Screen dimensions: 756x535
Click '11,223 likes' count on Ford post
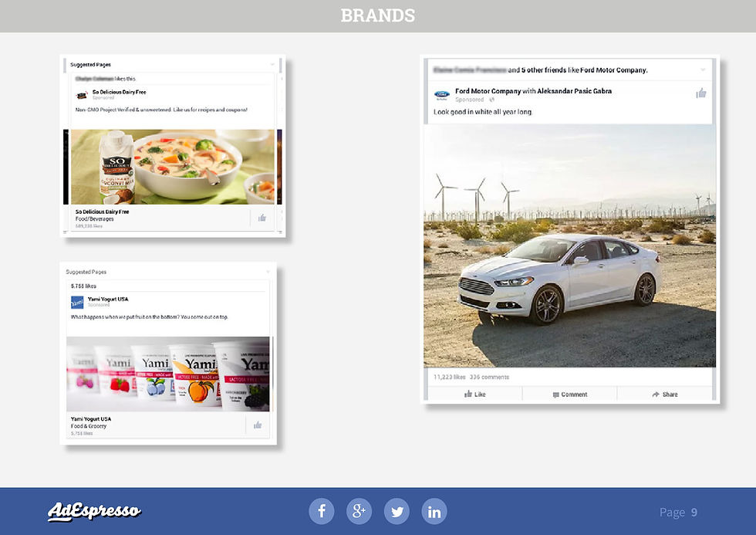click(449, 377)
